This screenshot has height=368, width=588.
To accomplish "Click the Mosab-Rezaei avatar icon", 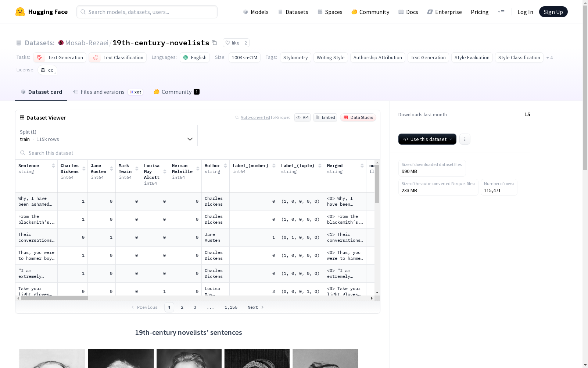I will pyautogui.click(x=61, y=43).
